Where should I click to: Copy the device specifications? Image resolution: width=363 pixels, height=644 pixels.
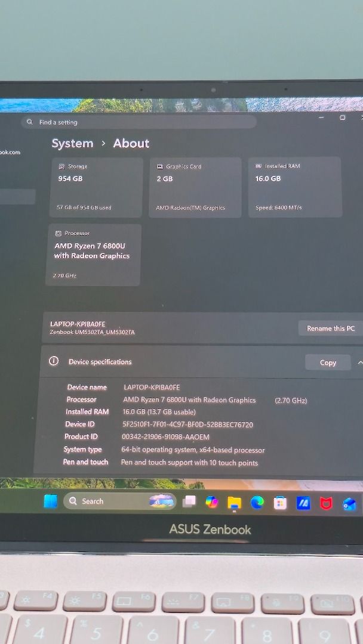328,363
